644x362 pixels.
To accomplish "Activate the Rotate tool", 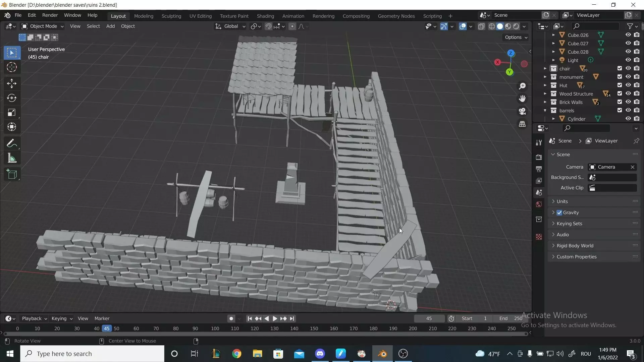I will (x=12, y=98).
